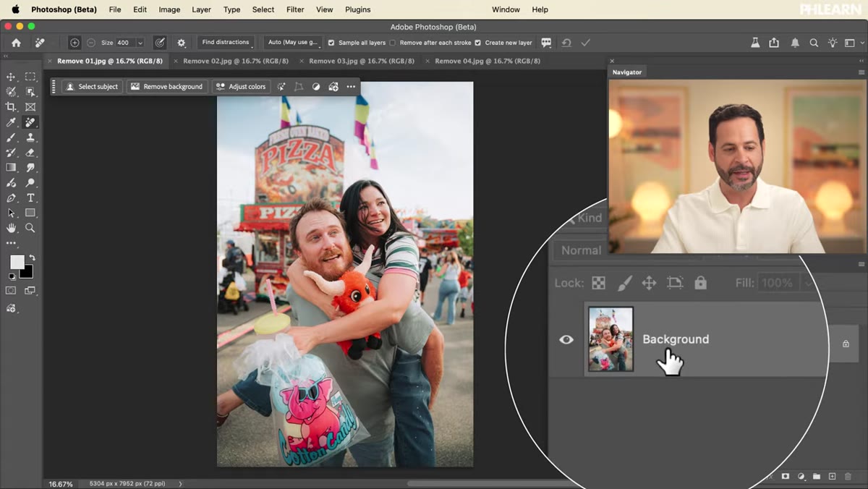Open the Auto (May use g... mode dropdown
The image size is (868, 489).
point(293,43)
